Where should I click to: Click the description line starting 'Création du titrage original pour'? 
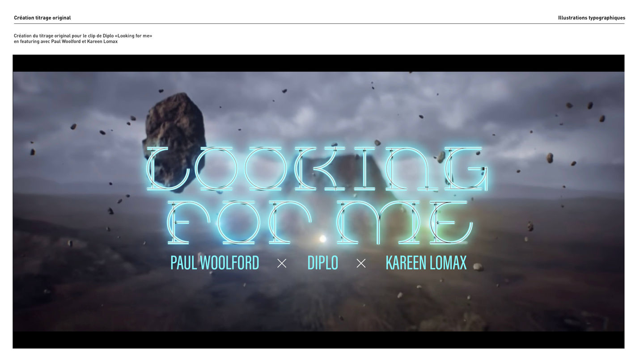click(x=83, y=36)
